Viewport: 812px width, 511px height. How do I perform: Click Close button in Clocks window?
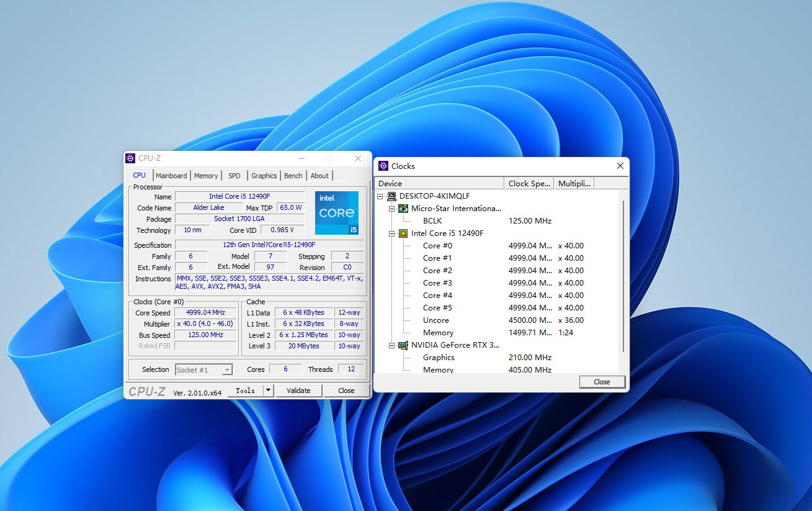coord(601,382)
